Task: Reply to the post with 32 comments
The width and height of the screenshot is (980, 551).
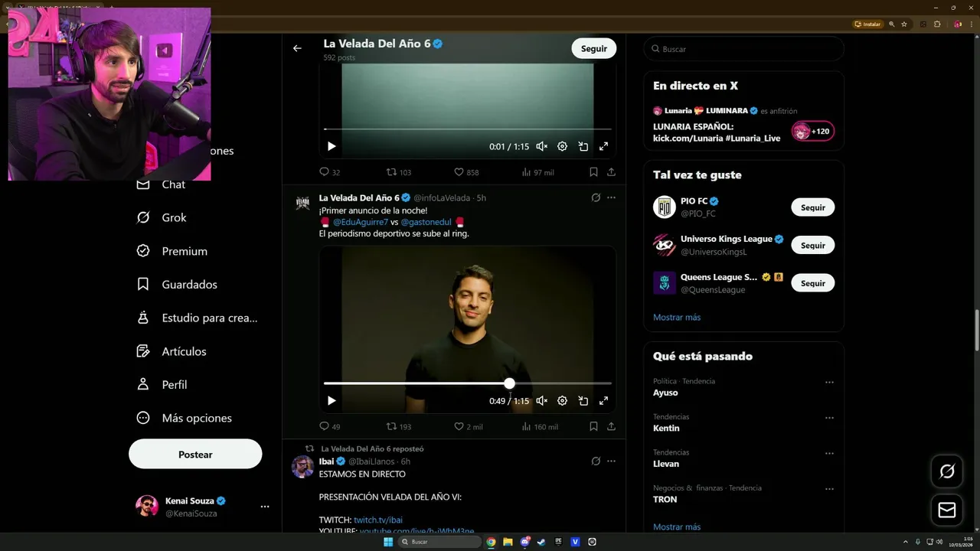Action: tap(329, 172)
